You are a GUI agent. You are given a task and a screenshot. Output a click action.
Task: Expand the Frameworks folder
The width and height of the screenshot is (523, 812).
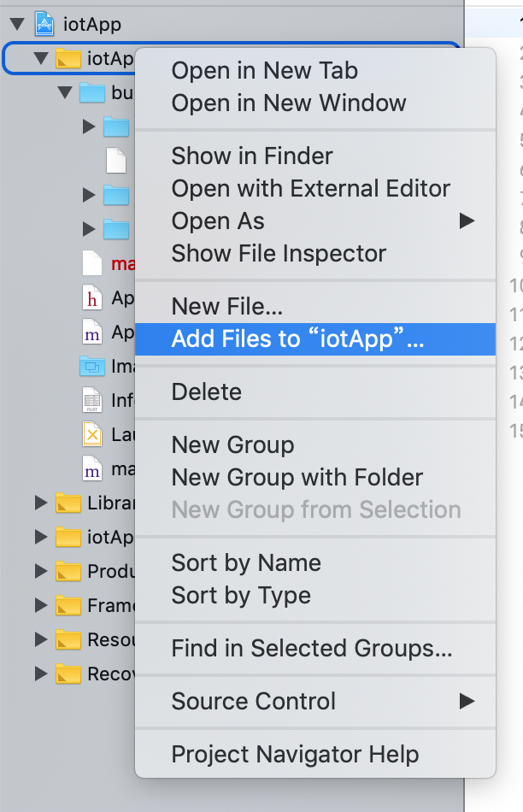40,605
